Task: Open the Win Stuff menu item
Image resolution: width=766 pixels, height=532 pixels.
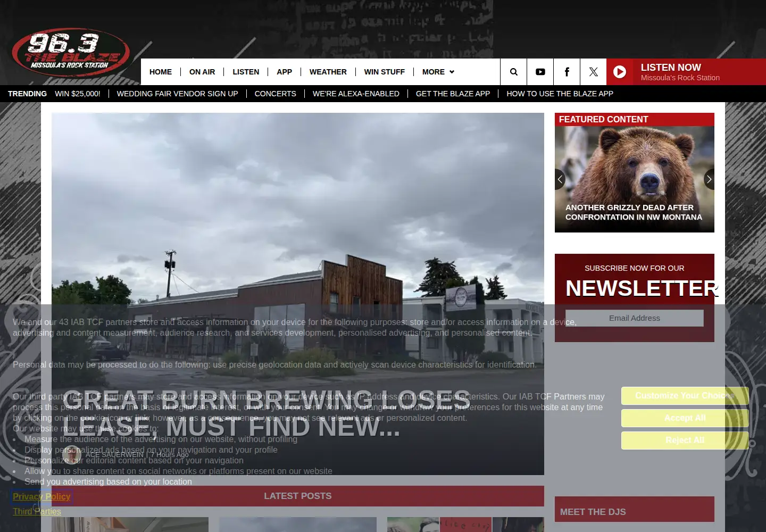Action: pos(385,72)
